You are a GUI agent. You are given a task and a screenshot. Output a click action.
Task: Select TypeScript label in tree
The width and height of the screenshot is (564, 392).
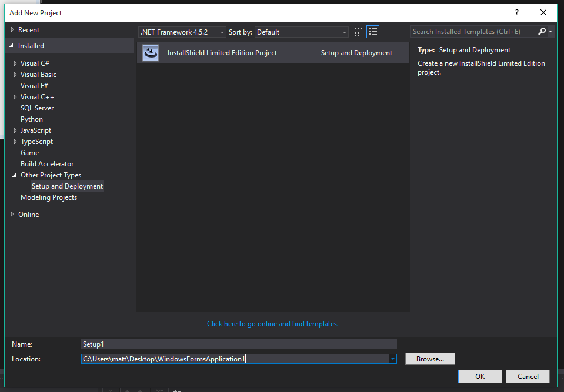click(36, 141)
